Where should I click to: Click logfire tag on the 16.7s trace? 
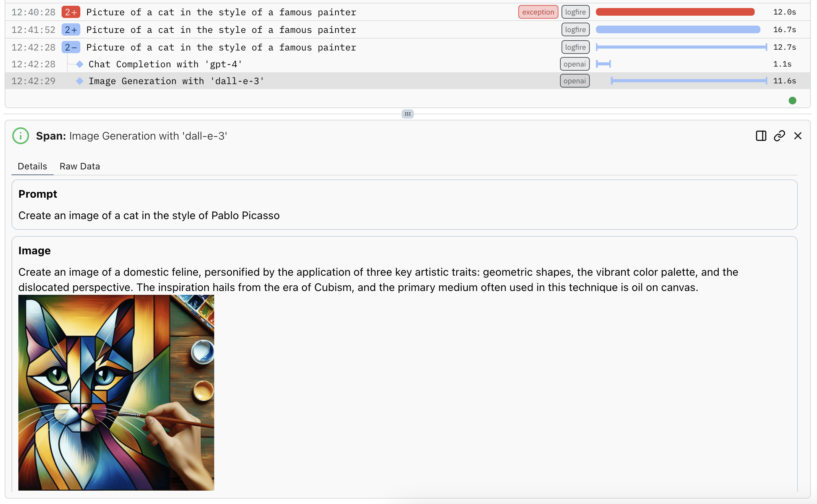click(575, 30)
